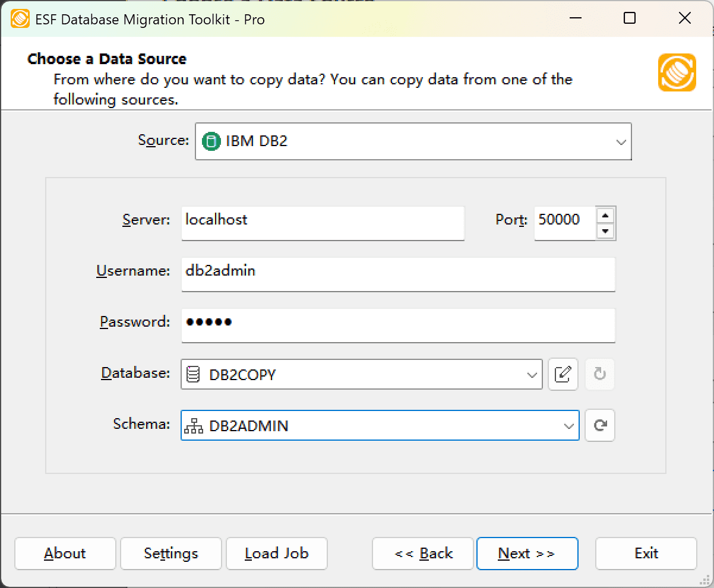Click the Next button to proceed

[527, 553]
